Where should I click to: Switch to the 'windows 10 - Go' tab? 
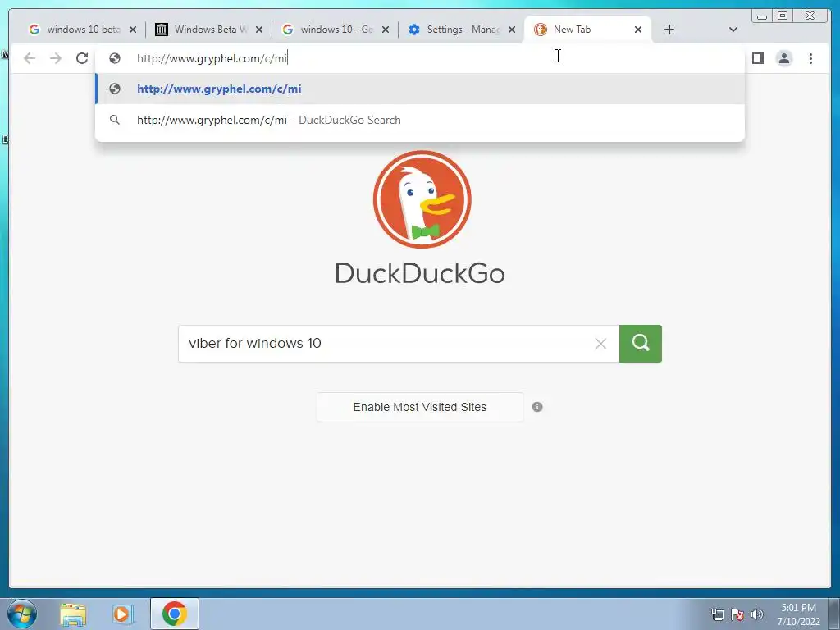pyautogui.click(x=336, y=30)
